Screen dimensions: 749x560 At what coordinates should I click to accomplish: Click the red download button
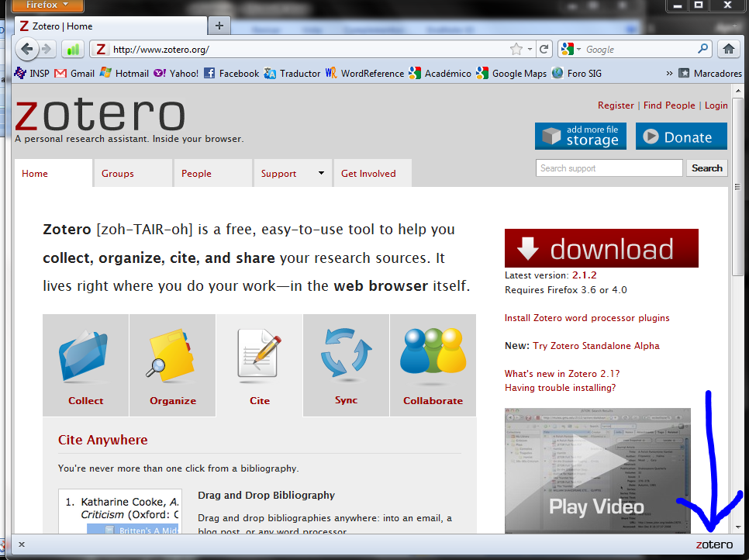coord(602,248)
